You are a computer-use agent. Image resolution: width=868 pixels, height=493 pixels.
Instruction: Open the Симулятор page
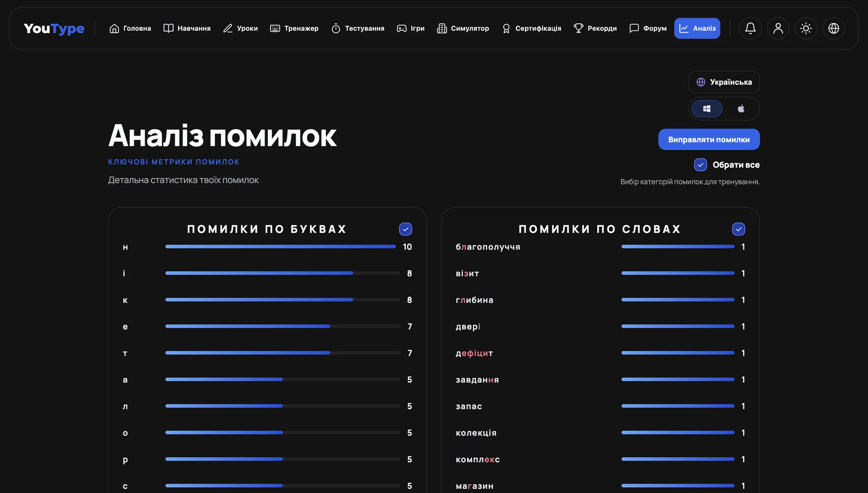463,28
